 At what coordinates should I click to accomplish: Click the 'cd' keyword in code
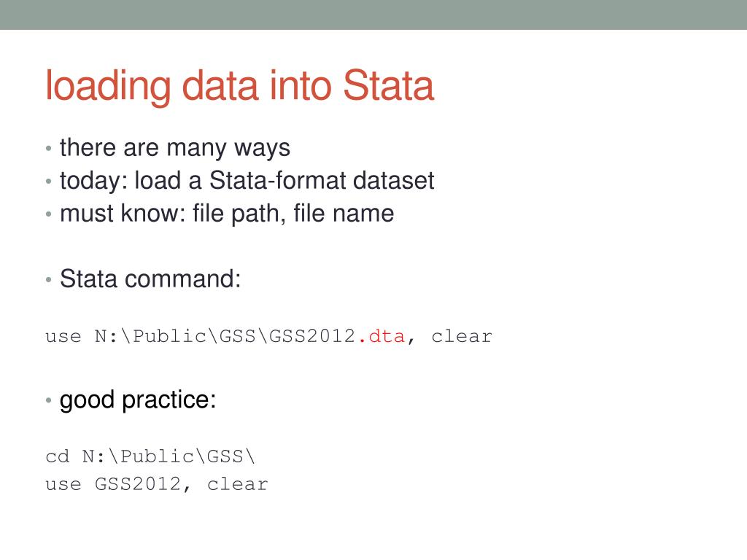(57, 456)
